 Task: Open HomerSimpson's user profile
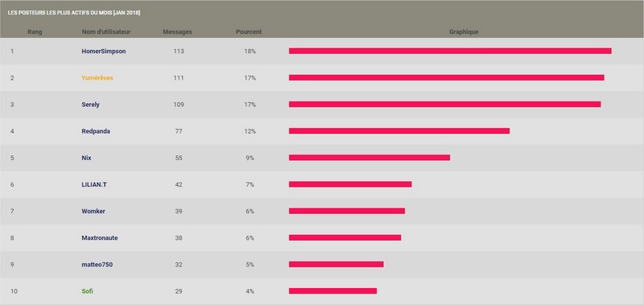[x=104, y=52]
